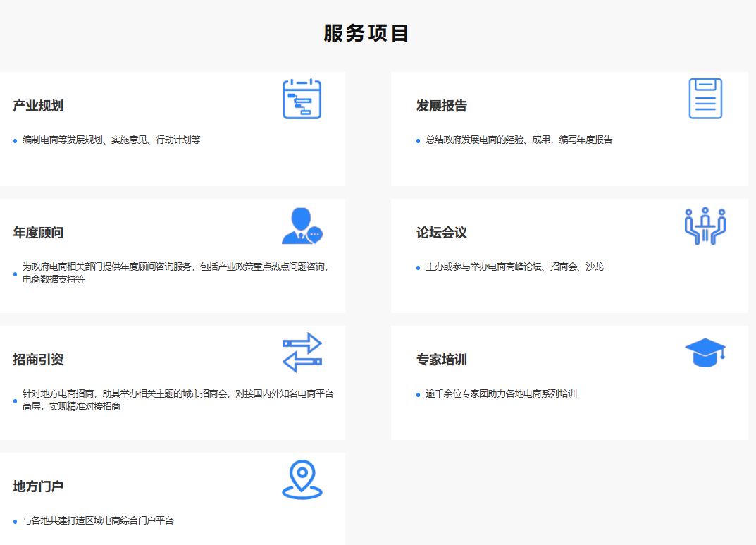Image resolution: width=756 pixels, height=545 pixels.
Task: Open the 产业规划 heading
Action: click(39, 106)
